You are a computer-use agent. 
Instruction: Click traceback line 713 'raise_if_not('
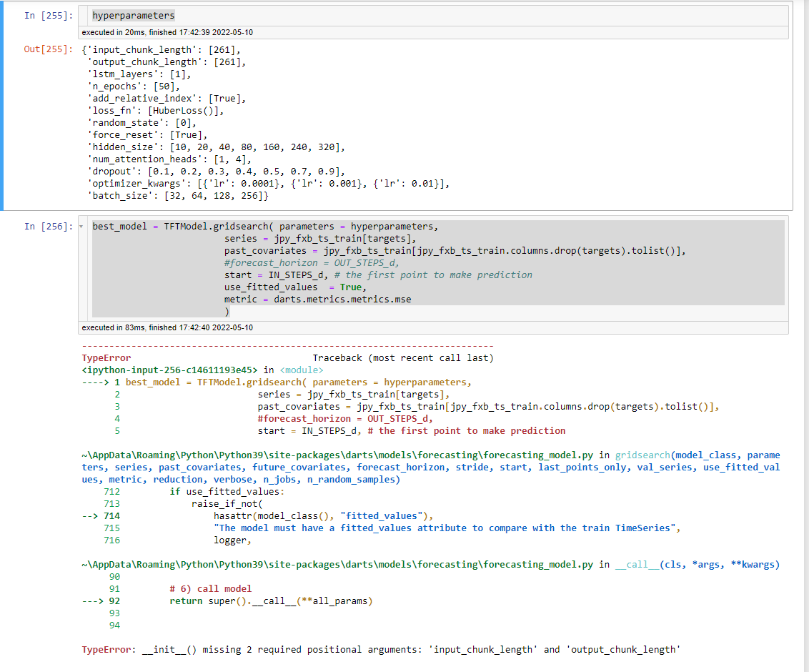click(x=183, y=504)
